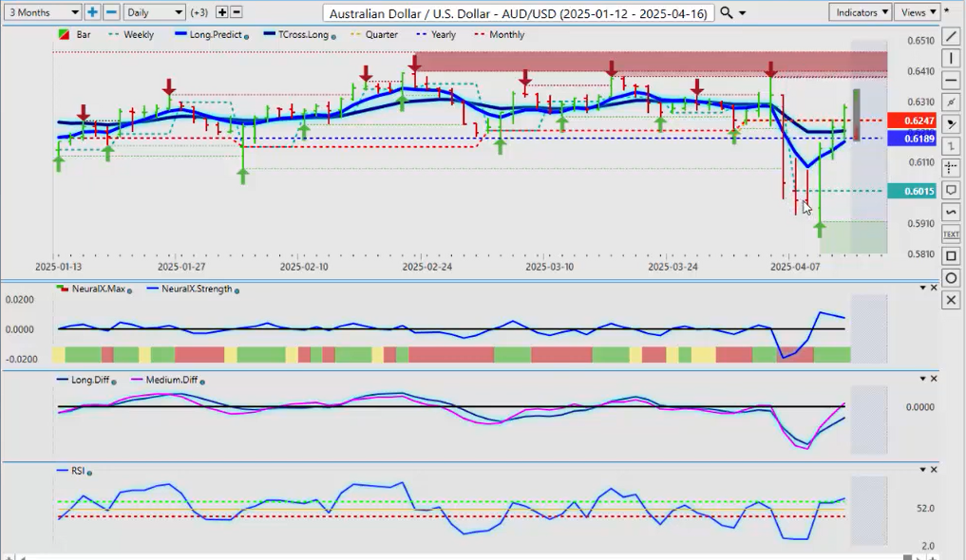This screenshot has height=560, width=966.
Task: Open the 3 Months time range dropdown
Action: [x=42, y=12]
